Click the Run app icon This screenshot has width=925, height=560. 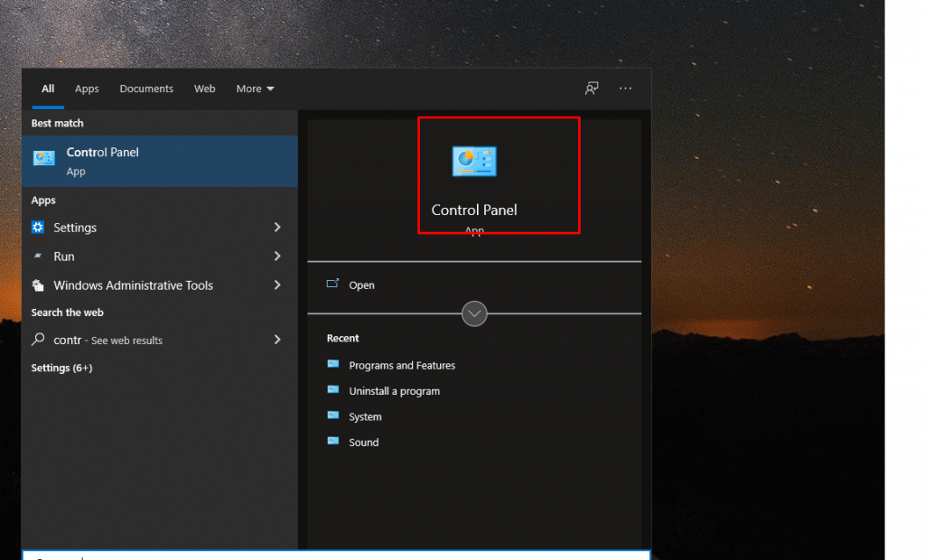click(x=38, y=257)
